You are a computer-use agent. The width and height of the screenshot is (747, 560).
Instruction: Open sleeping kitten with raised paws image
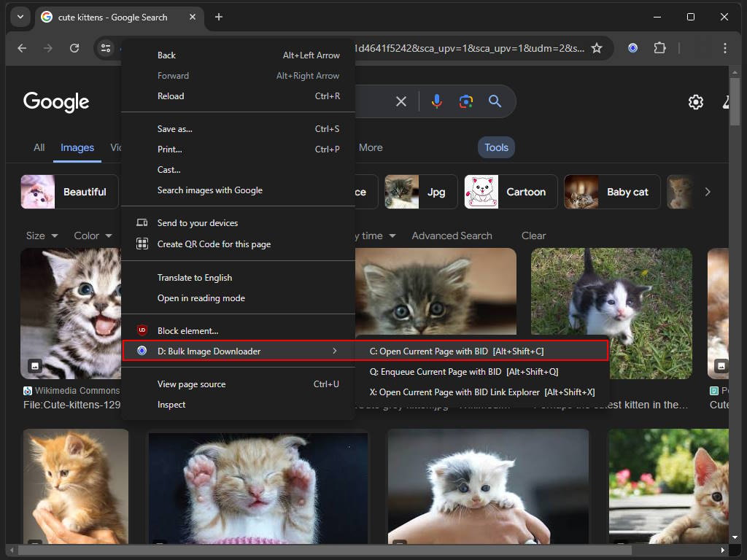pyautogui.click(x=258, y=486)
